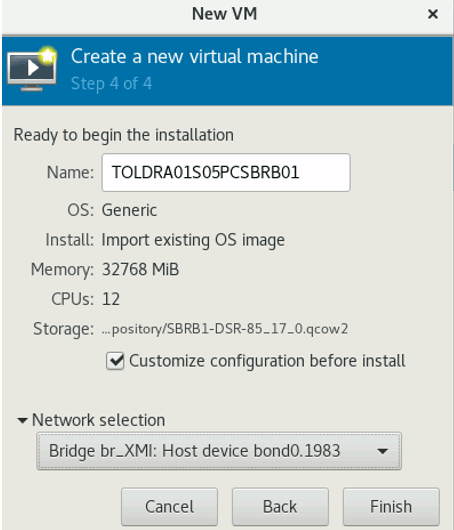Viewport: 454px width, 530px height.
Task: Click the Create a new virtual machine heading
Action: (x=195, y=56)
